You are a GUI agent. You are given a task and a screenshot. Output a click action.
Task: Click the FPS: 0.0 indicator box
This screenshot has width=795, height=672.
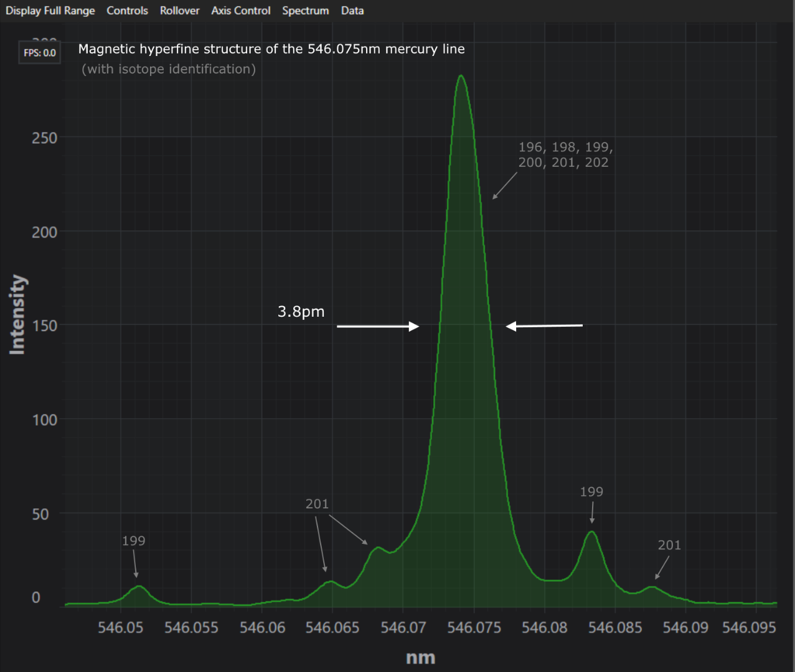coord(40,53)
